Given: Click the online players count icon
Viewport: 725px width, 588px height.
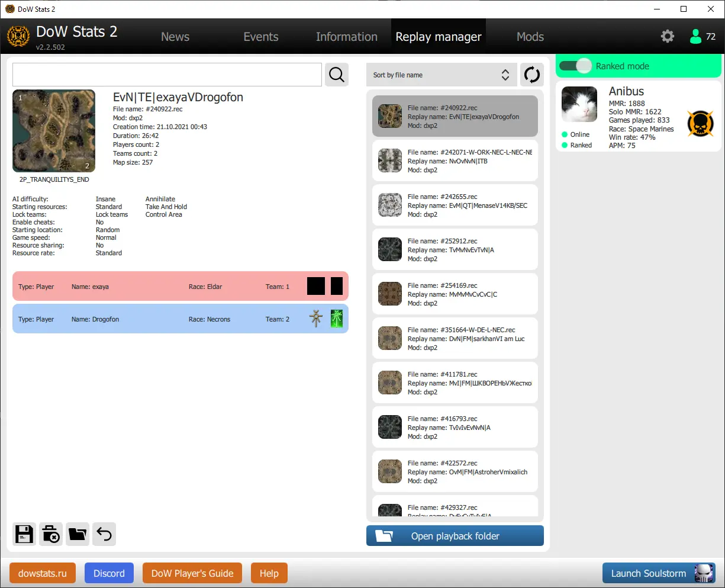Looking at the screenshot, I should (695, 36).
